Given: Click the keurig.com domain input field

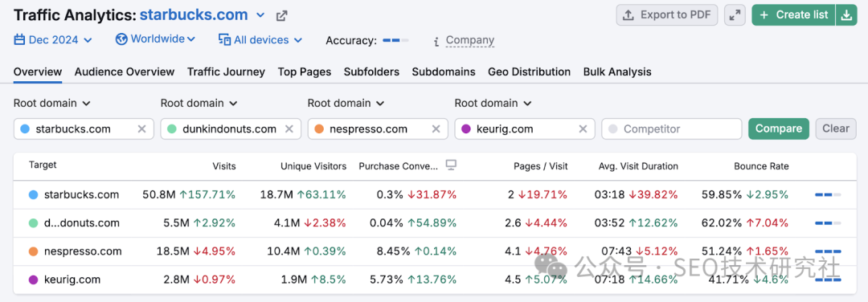Looking at the screenshot, I should pos(525,129).
